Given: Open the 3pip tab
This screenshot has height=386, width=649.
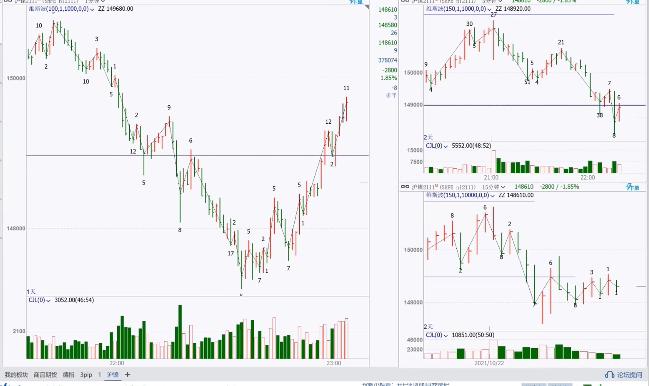Looking at the screenshot, I should click(86, 374).
